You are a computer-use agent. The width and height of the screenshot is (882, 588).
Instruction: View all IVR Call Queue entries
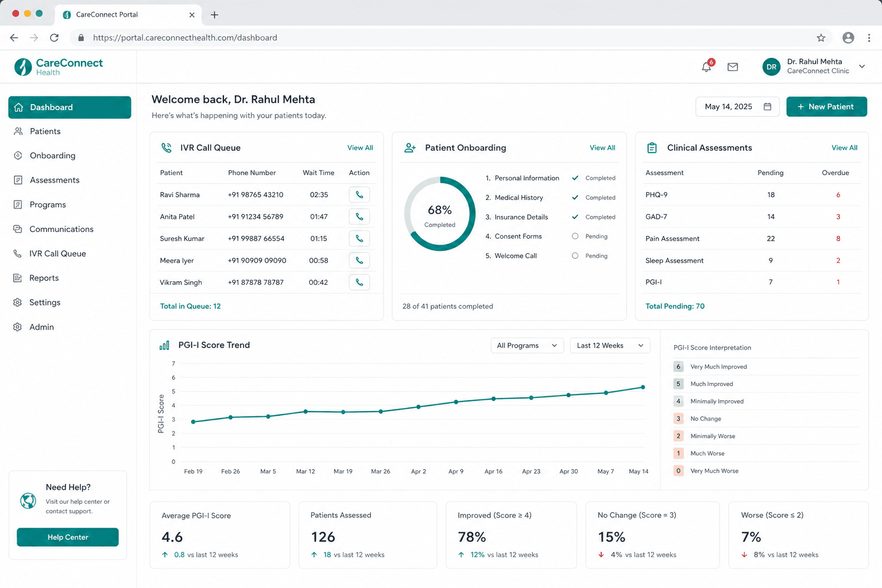tap(360, 148)
